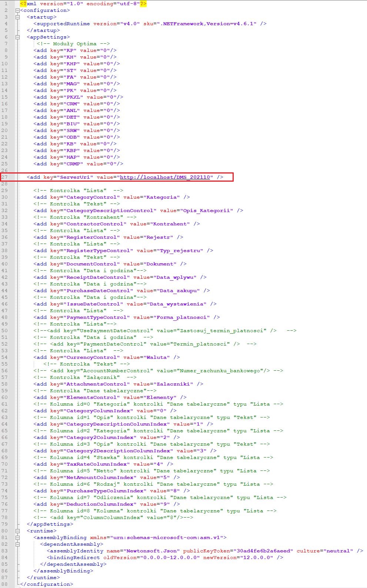The width and height of the screenshot is (367, 588).
Task: Click the "ODB" key text
Action: pyautogui.click(x=72, y=137)
